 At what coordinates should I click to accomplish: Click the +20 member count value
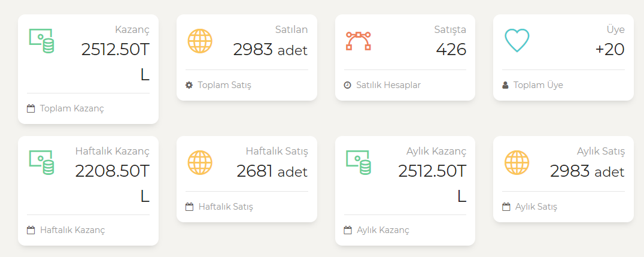610,49
